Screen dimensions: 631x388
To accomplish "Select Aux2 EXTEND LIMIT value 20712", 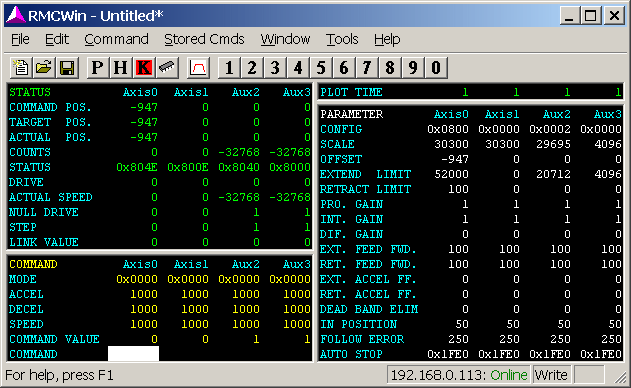I will [x=553, y=174].
